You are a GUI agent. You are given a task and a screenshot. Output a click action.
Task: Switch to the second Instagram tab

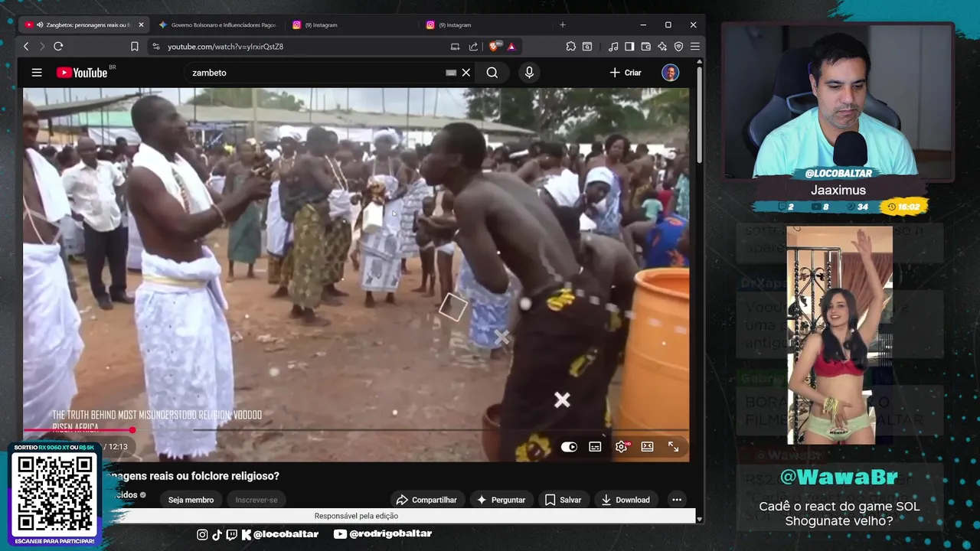pos(485,25)
